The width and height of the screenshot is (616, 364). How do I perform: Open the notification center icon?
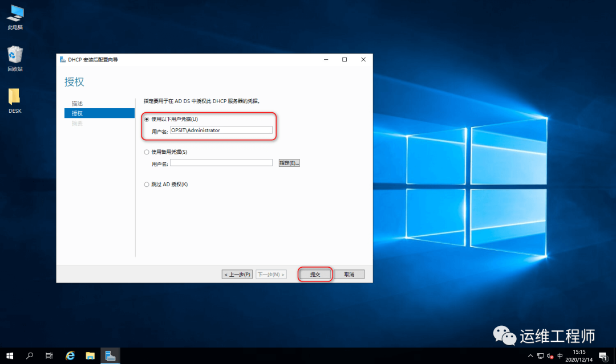603,356
